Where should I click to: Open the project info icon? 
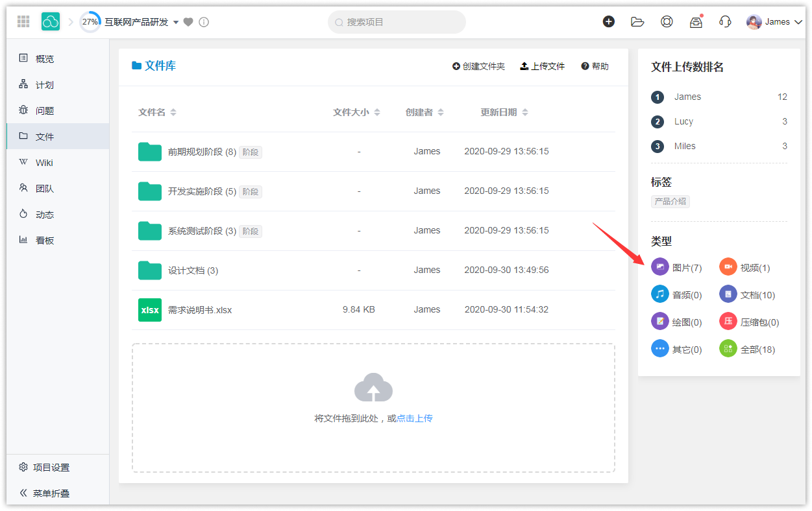click(204, 22)
